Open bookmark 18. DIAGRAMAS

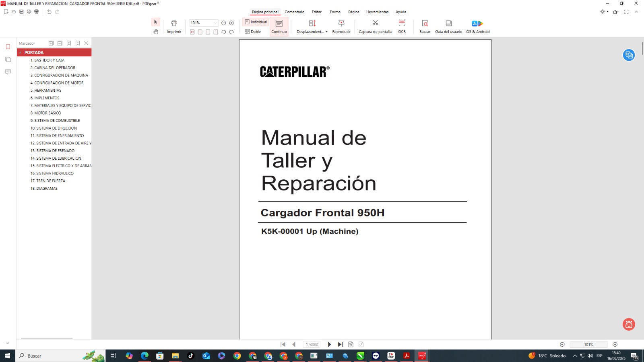44,189
